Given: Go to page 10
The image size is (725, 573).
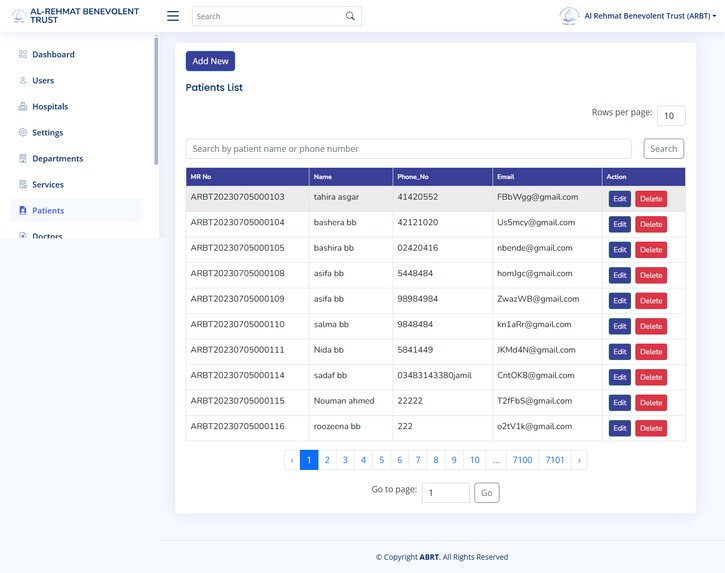Looking at the screenshot, I should (x=475, y=460).
